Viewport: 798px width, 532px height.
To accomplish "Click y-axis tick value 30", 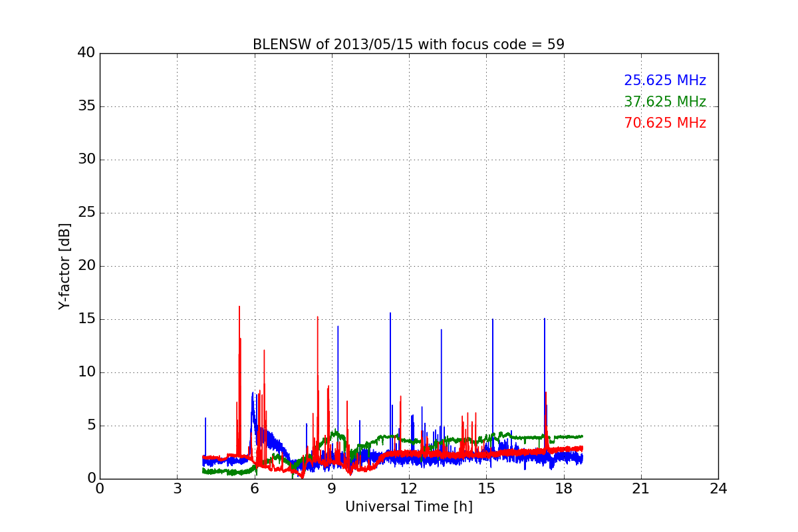I will [86, 160].
